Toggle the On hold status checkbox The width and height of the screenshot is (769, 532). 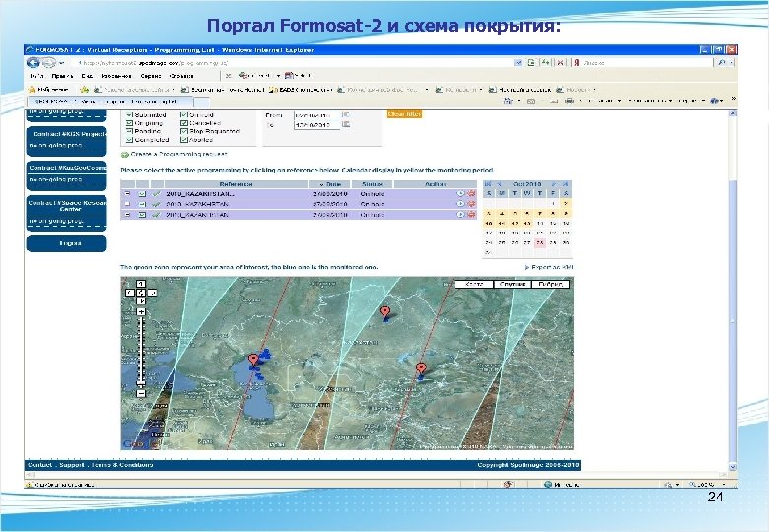click(x=184, y=114)
